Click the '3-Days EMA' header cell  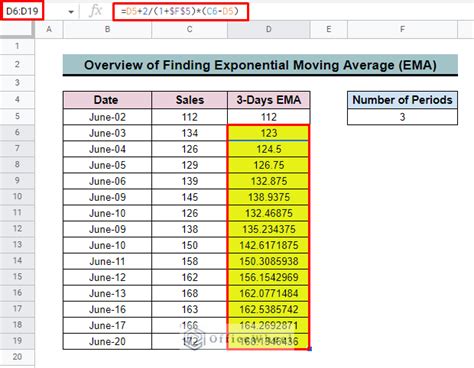coord(269,100)
